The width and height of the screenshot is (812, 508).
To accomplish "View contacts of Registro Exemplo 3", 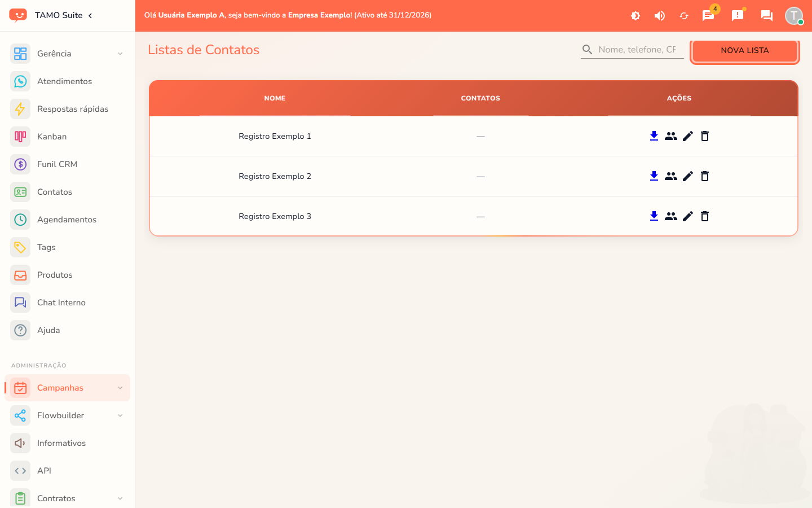I will 671,216.
